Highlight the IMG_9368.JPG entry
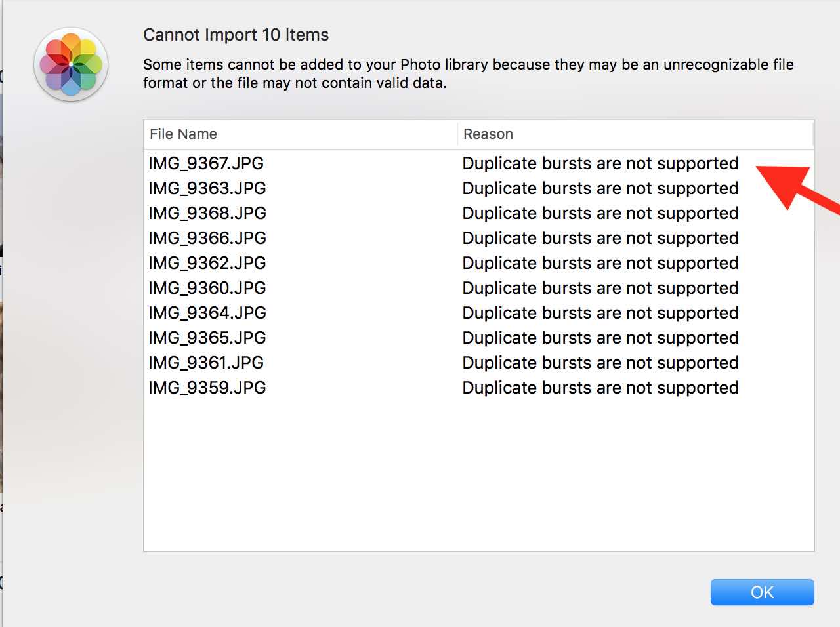Image resolution: width=840 pixels, height=627 pixels. [207, 213]
